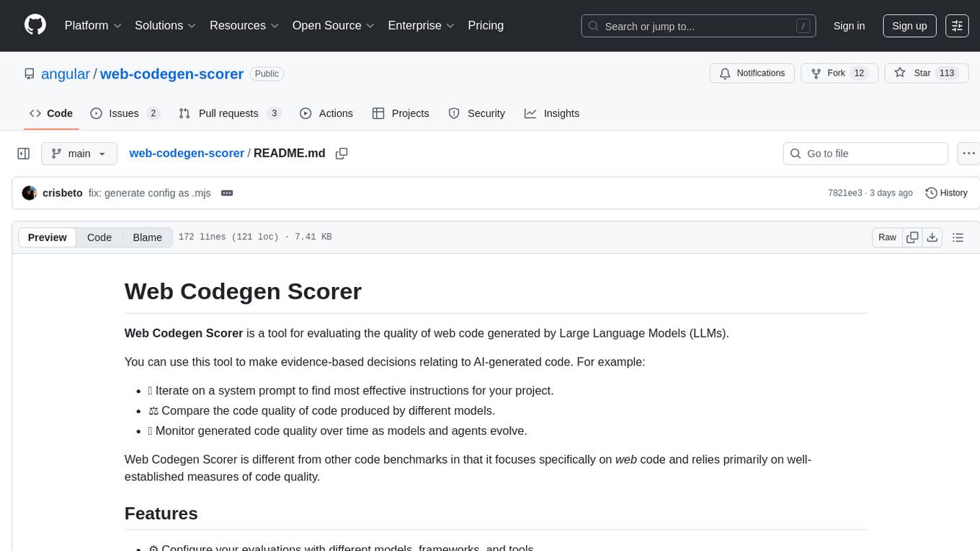980x551 pixels.
Task: Switch to the Pull requests tab
Action: [x=230, y=113]
